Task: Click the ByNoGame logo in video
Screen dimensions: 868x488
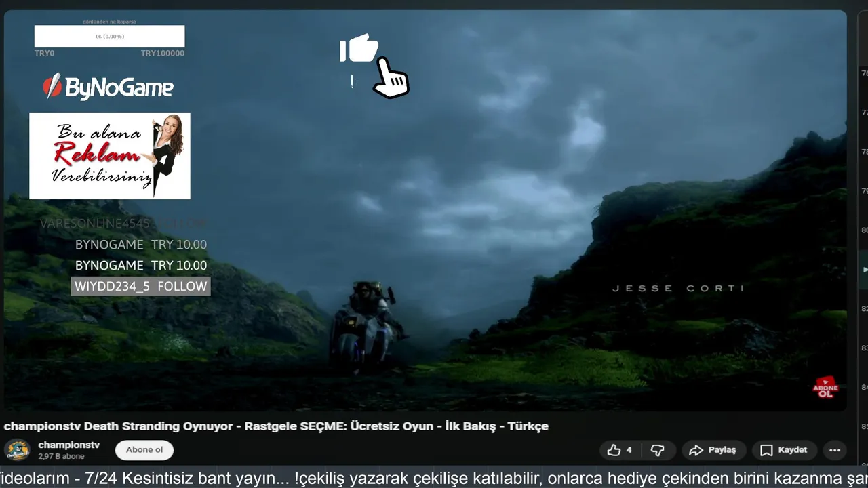Action: pos(108,87)
